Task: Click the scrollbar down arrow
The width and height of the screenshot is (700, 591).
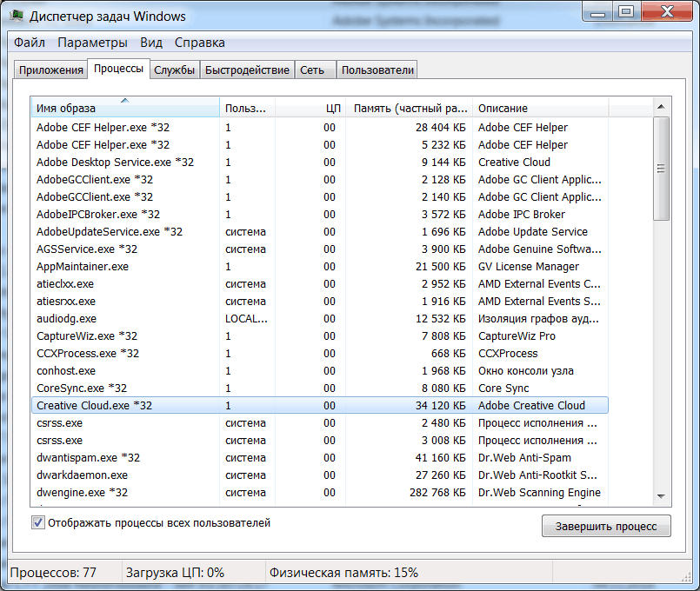Action: [661, 496]
